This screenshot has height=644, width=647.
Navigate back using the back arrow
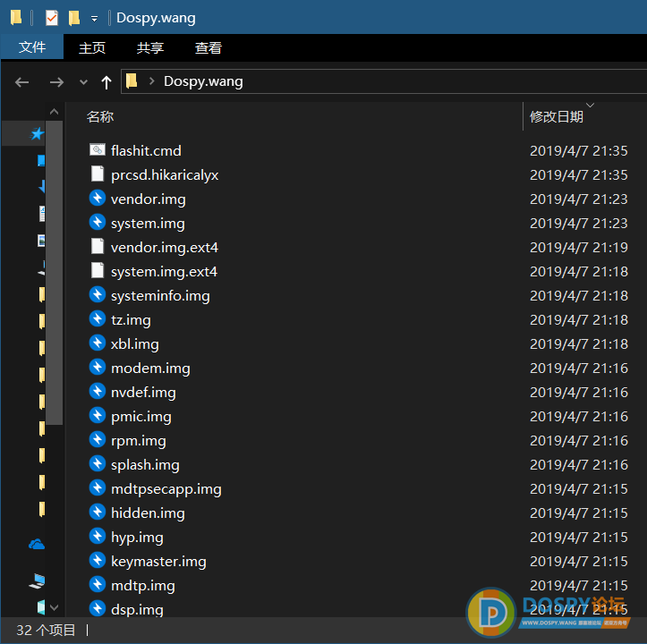(x=22, y=81)
